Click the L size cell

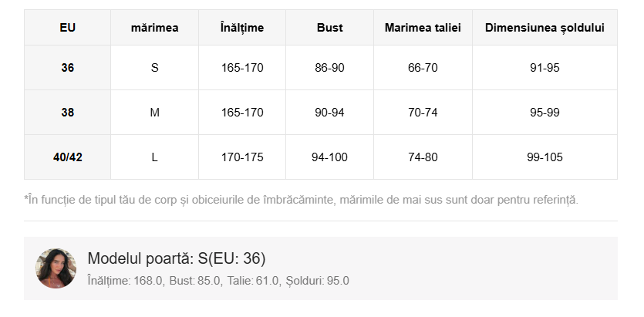[154, 157]
